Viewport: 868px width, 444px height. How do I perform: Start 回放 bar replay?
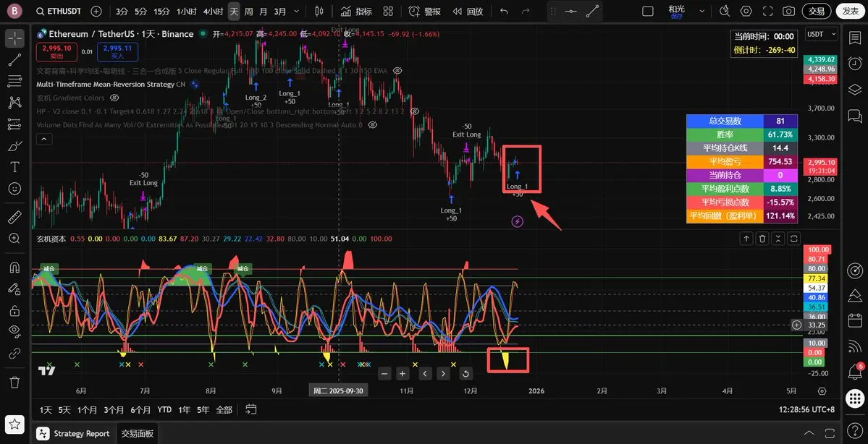[467, 11]
